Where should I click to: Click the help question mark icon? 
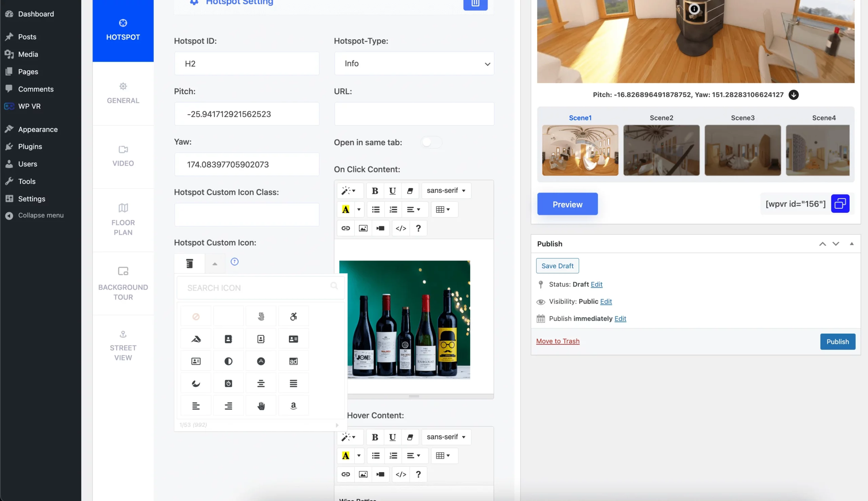click(x=418, y=228)
